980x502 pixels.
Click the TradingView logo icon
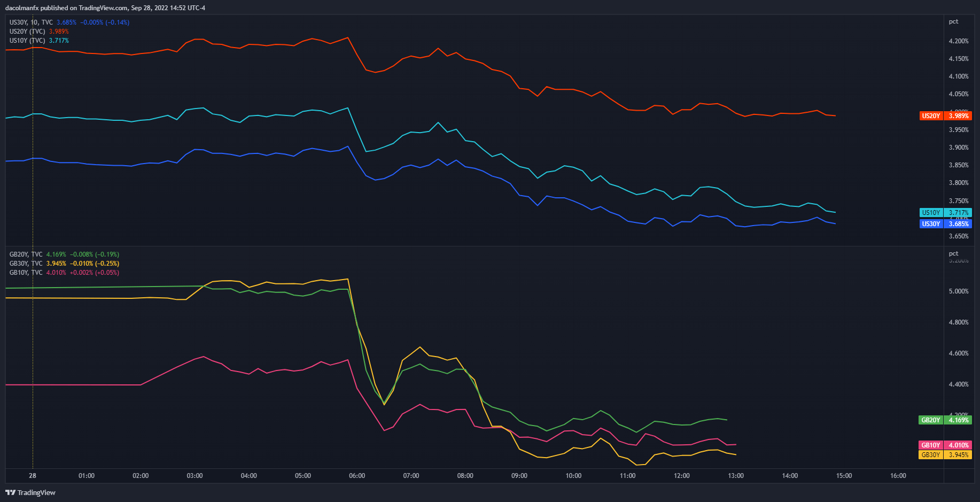[x=10, y=492]
